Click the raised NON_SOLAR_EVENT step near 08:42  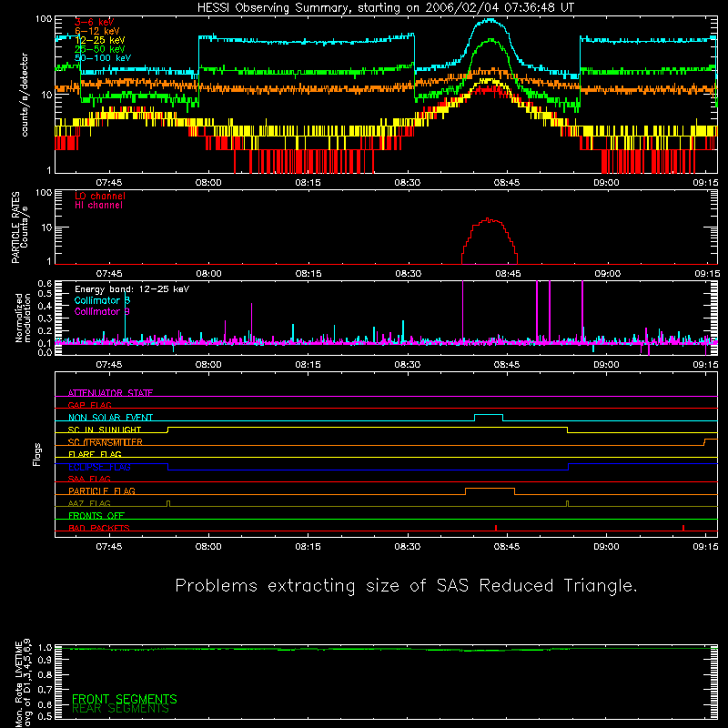click(x=489, y=415)
